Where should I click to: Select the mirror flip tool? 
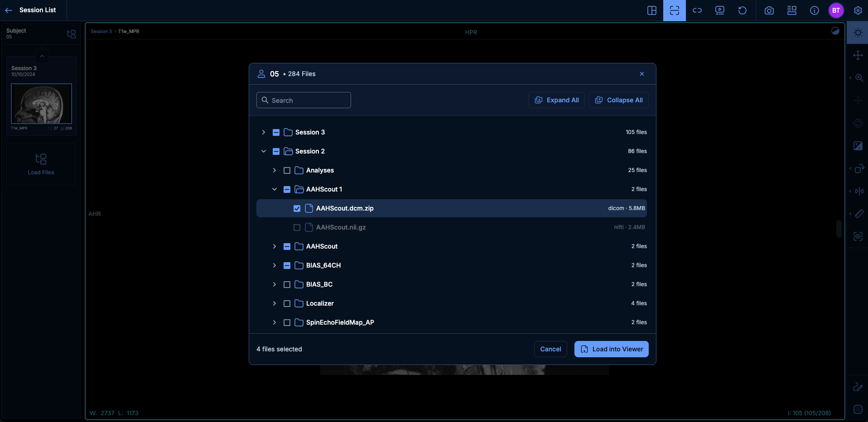pyautogui.click(x=859, y=191)
